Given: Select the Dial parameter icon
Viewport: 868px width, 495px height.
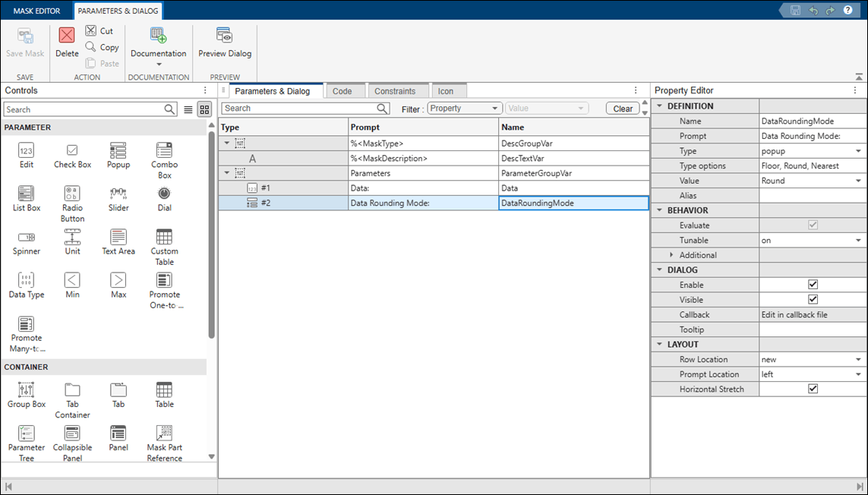Looking at the screenshot, I should pos(164,194).
